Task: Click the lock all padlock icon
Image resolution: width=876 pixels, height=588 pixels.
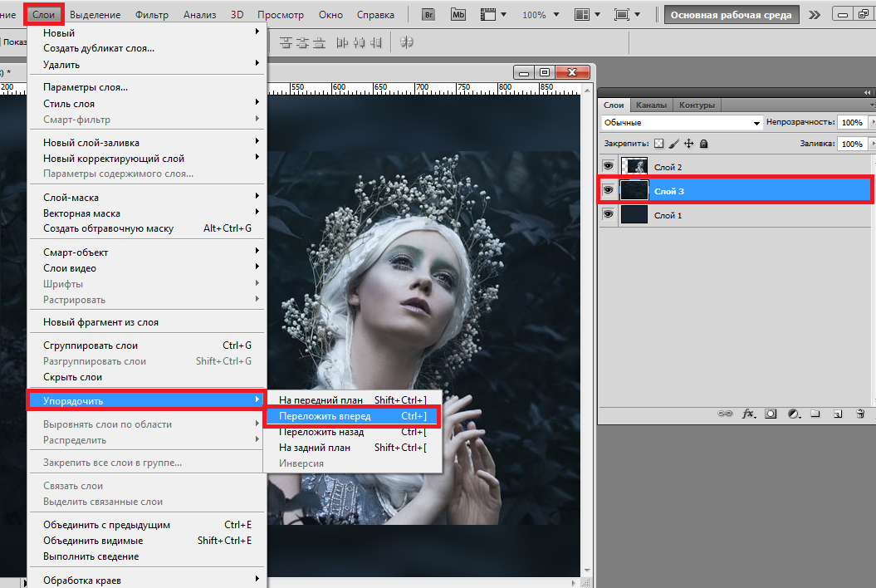Action: point(703,144)
